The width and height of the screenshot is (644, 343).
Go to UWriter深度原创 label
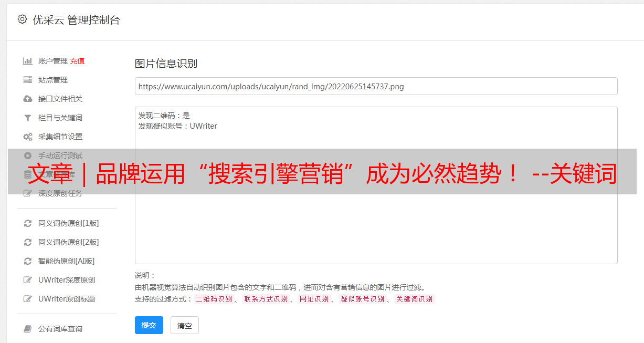click(67, 280)
